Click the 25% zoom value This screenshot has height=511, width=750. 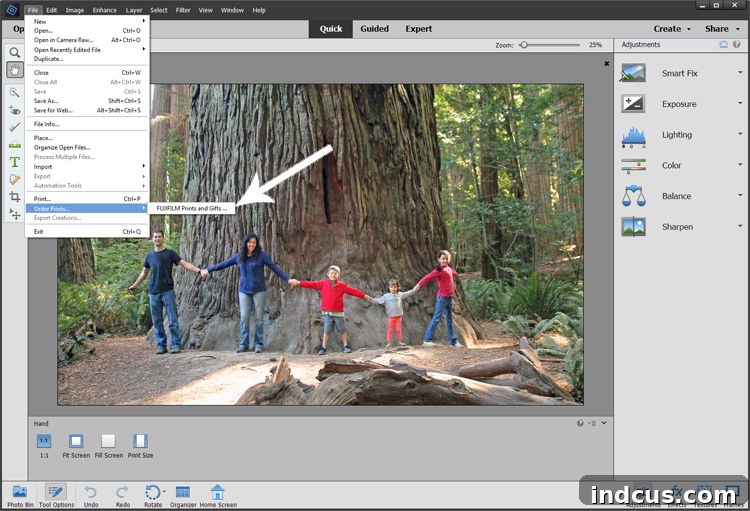[595, 44]
